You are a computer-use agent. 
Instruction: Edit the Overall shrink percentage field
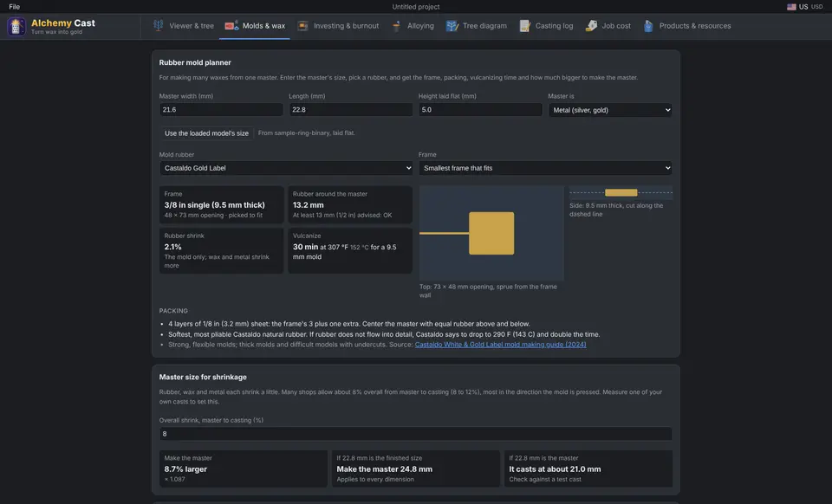415,434
